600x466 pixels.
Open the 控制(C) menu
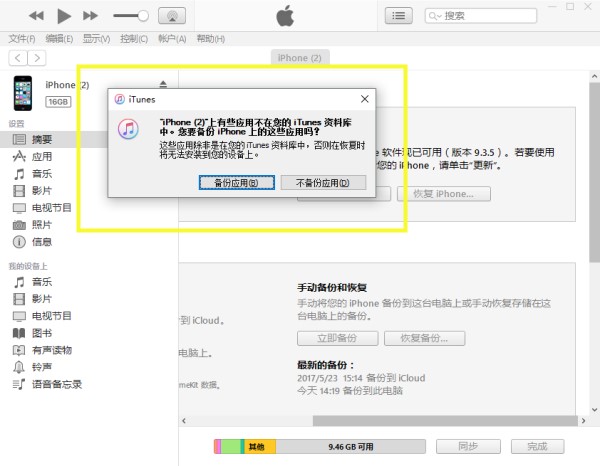[134, 39]
